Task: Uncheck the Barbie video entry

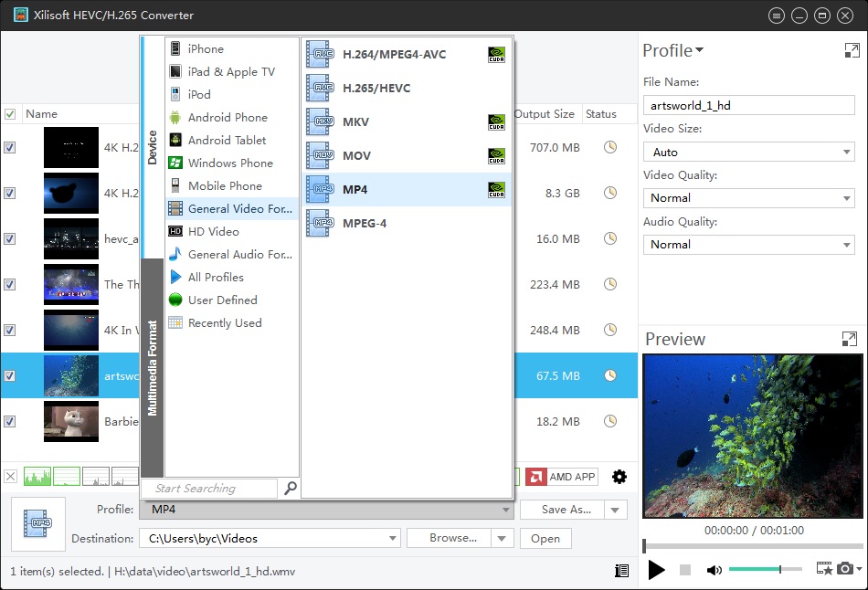Action: coord(9,421)
